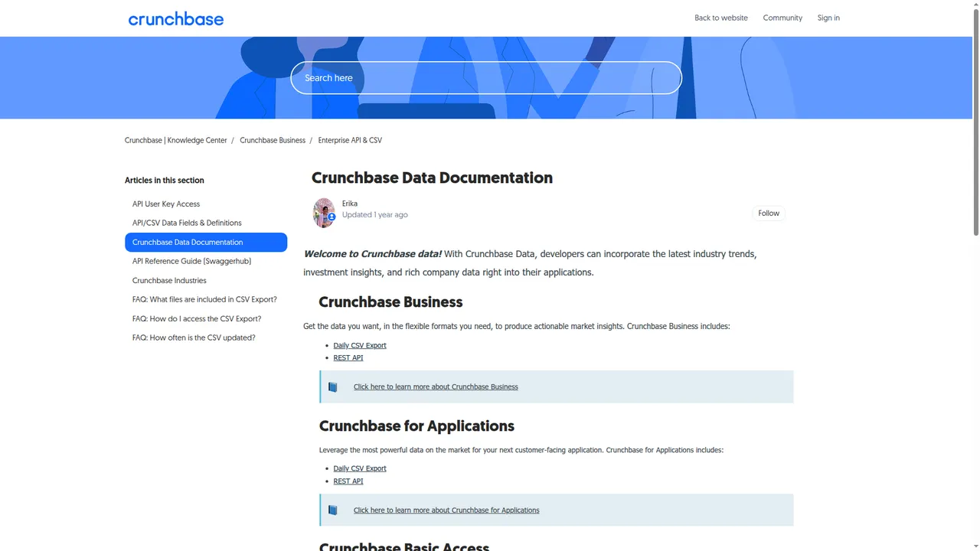This screenshot has height=551, width=980.
Task: Open the REST API link under Crunchbase for Applications
Action: click(348, 481)
